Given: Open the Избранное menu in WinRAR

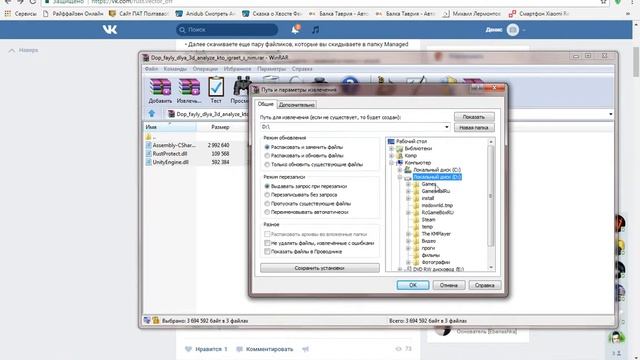Looking at the screenshot, I should 238,69.
